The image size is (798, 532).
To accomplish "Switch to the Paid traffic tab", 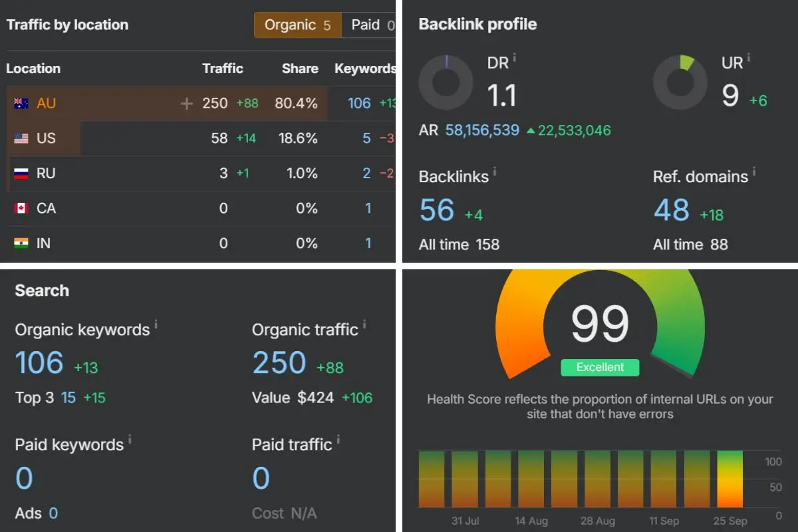I will [x=369, y=25].
